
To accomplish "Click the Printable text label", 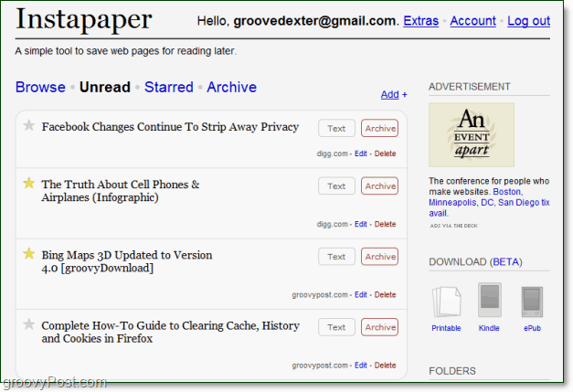I will (x=446, y=328).
